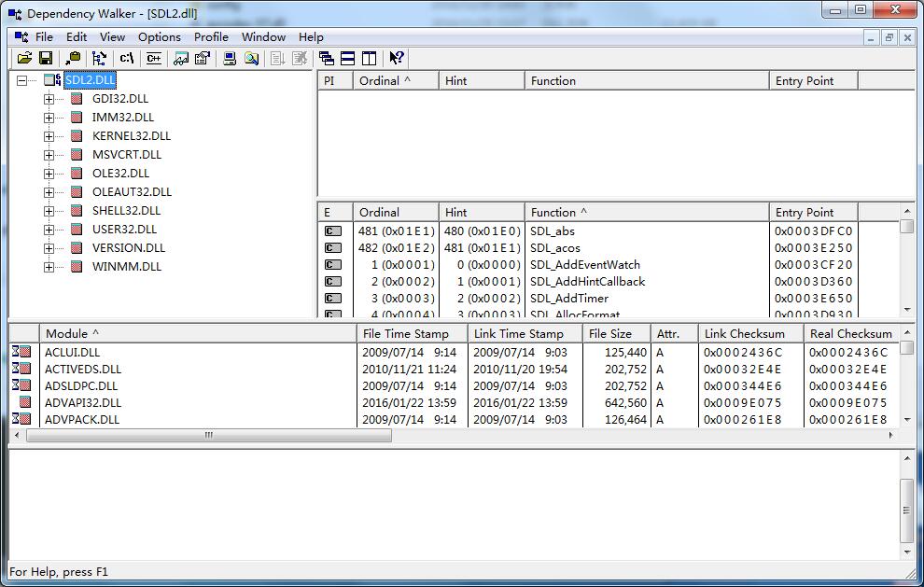Click the C export icon for SDL_abs

click(333, 231)
